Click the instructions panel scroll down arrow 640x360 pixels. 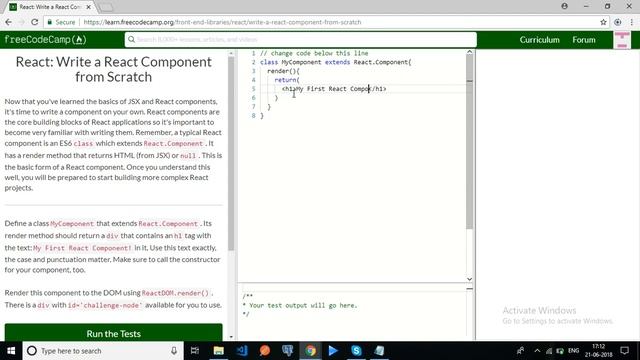(231, 337)
